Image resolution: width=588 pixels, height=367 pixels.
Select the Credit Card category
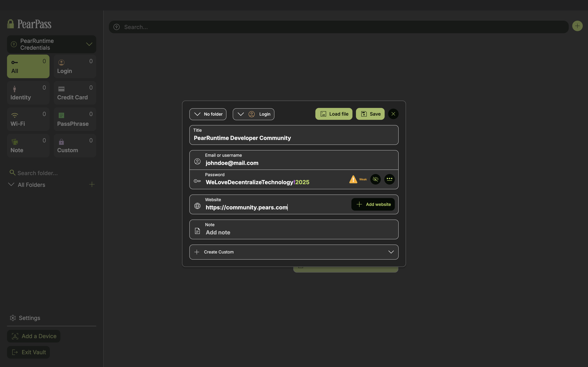[x=75, y=93]
